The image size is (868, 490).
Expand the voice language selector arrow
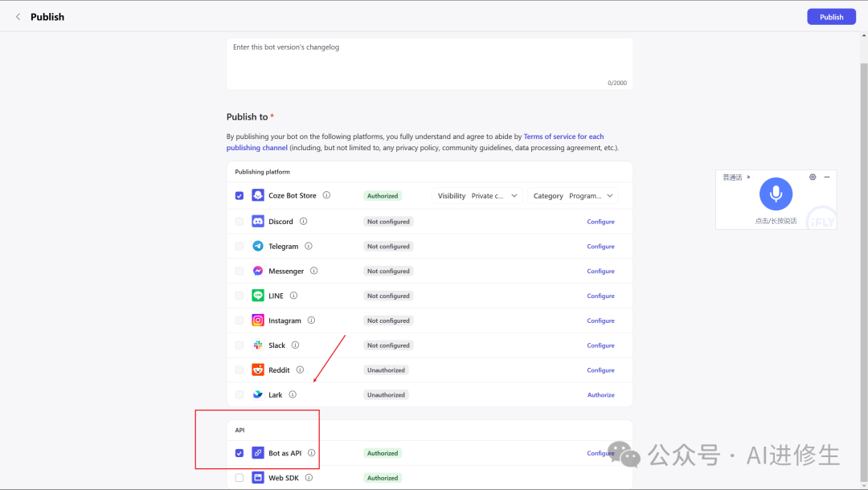point(749,177)
